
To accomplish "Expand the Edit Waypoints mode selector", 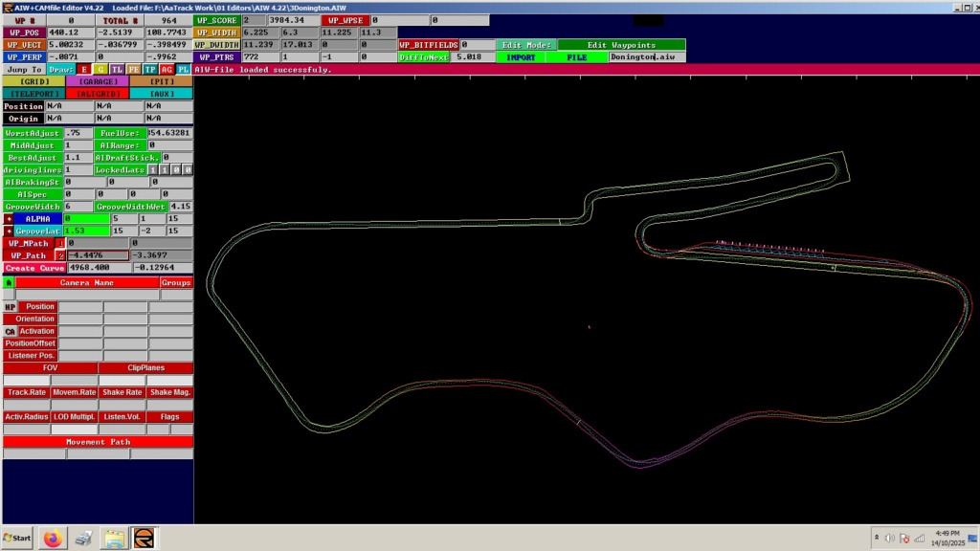I will pyautogui.click(x=621, y=45).
